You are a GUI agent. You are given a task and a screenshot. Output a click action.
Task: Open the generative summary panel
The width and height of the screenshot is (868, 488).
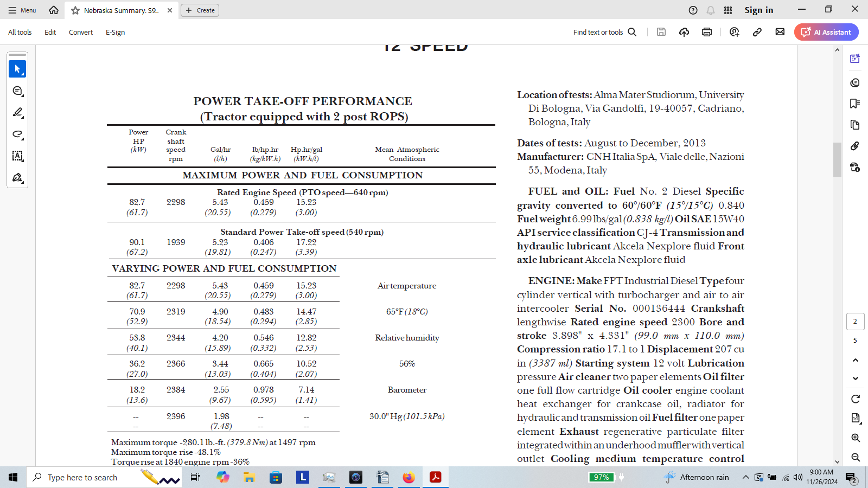(x=855, y=59)
